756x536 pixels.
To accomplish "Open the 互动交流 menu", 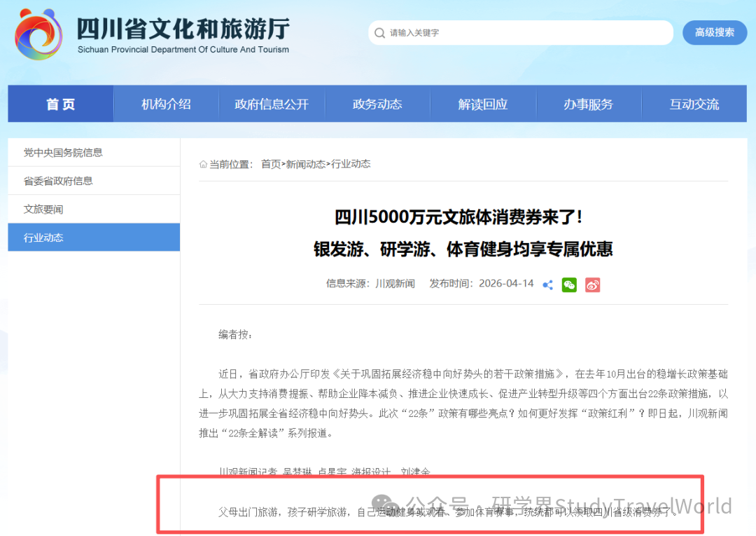I will [x=694, y=103].
